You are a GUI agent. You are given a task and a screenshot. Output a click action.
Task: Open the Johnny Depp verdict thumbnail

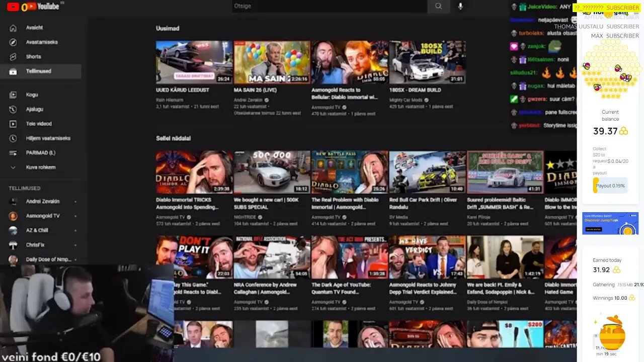pos(428,257)
